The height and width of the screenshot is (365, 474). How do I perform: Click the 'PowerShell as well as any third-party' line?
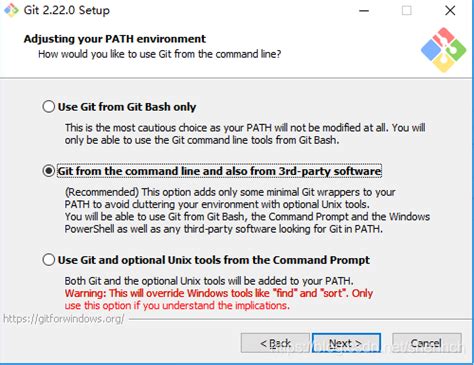click(x=224, y=229)
